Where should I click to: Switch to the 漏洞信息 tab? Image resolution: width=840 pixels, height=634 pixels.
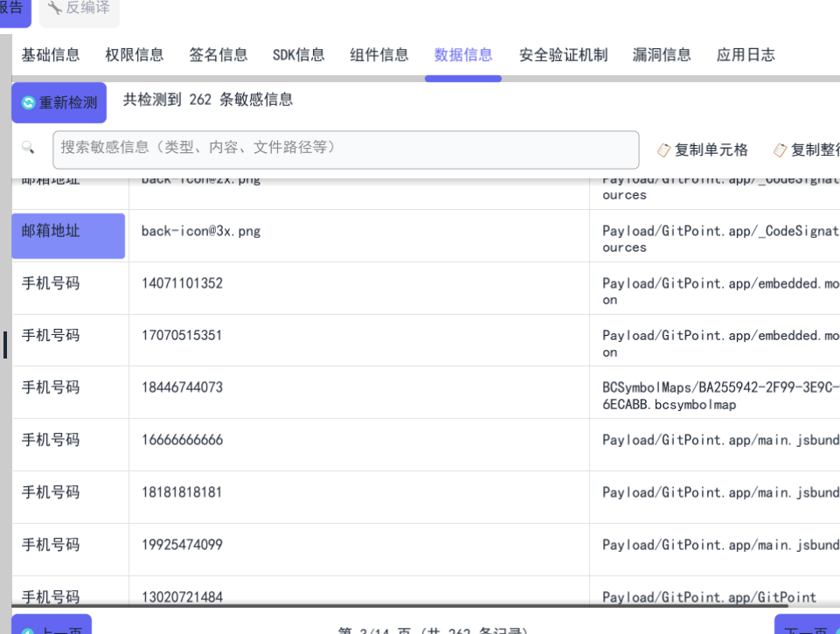(662, 54)
